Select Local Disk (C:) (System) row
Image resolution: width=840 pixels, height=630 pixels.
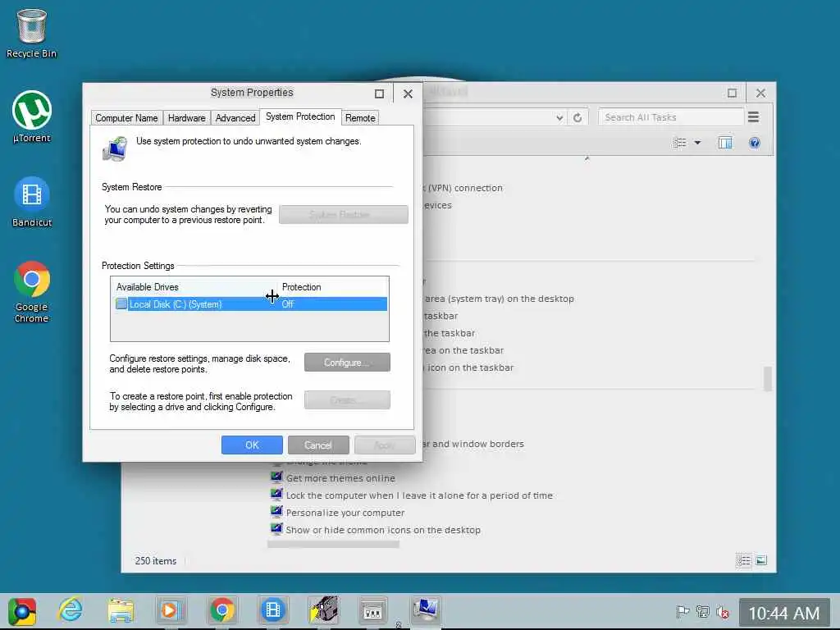coord(251,304)
